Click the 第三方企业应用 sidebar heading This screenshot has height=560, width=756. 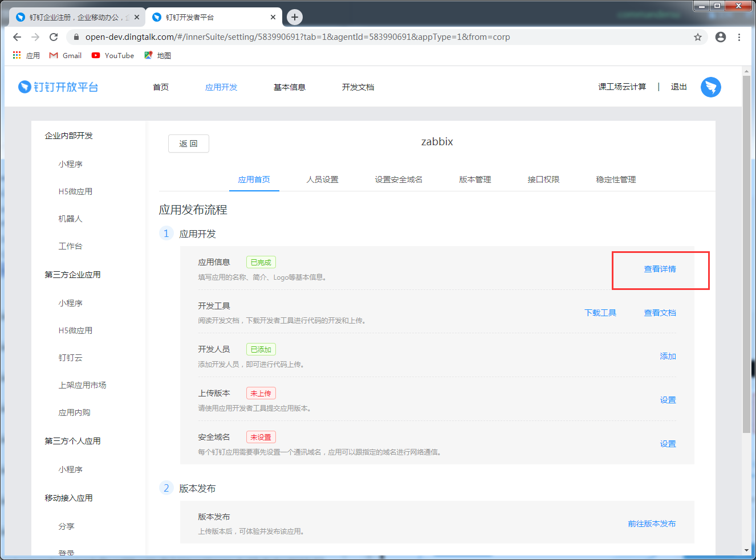[x=73, y=275]
